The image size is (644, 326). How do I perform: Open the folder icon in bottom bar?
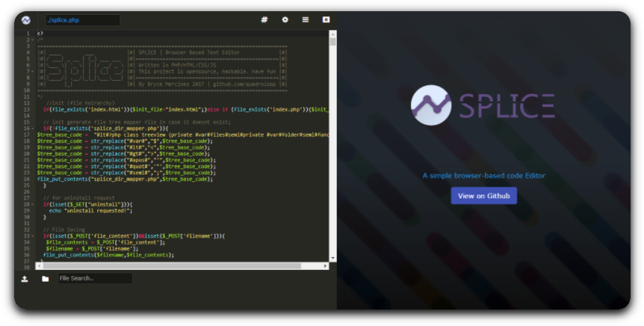coord(45,279)
